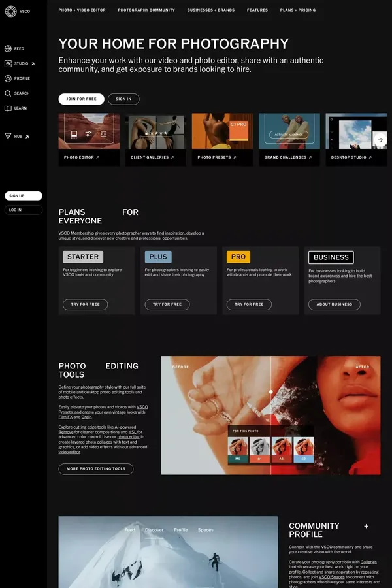The image size is (392, 588).
Task: Click the before/after slider handle
Action: click(x=271, y=392)
